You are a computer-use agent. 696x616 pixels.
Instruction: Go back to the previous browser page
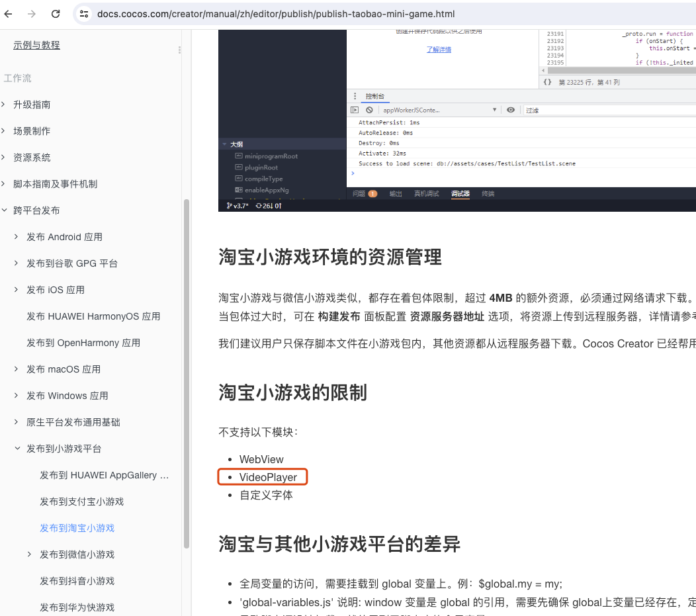pos(8,14)
